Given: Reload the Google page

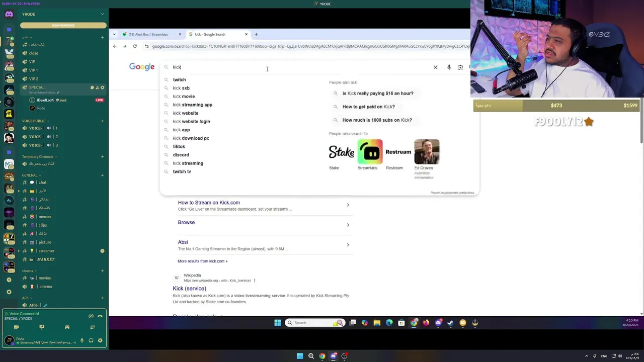Looking at the screenshot, I should (135, 46).
